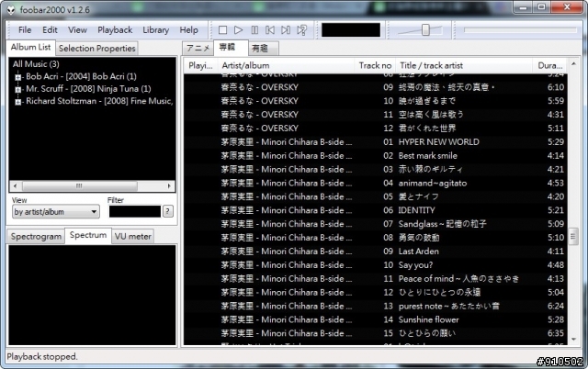The height and width of the screenshot is (369, 588).
Task: Click the playlist scroll down arrow
Action: [573, 340]
